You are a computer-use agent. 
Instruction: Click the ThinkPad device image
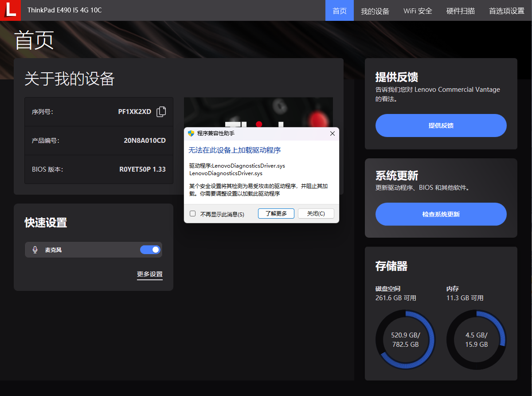(258, 113)
